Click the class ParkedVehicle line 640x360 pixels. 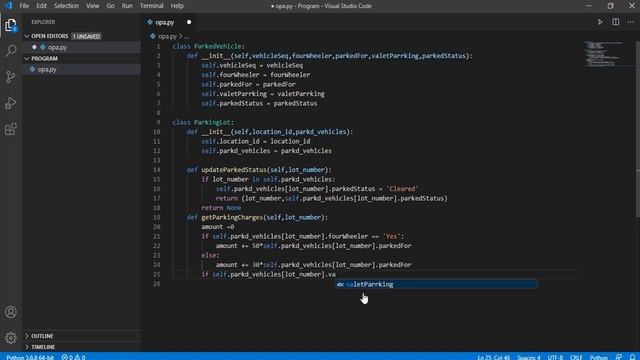click(209, 46)
